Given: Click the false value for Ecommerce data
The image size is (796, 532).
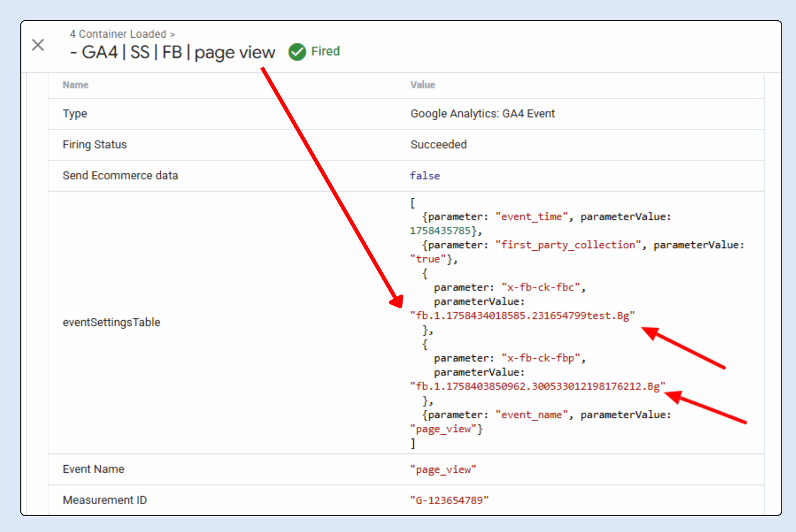Looking at the screenshot, I should [425, 176].
